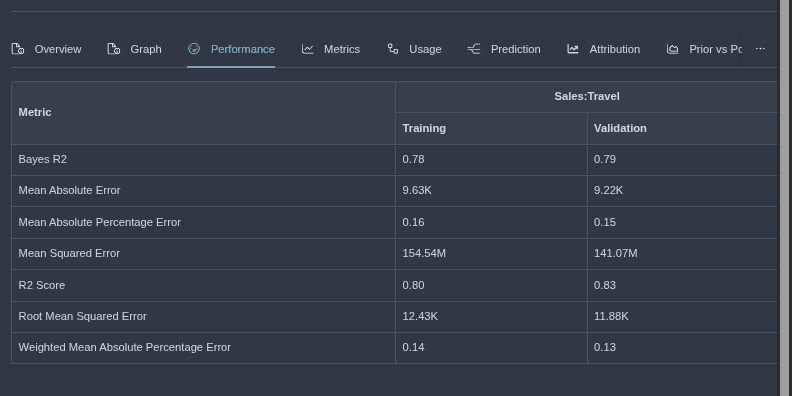Click the Attribution chart icon
Screen dimensions: 792x396
pyautogui.click(x=573, y=49)
